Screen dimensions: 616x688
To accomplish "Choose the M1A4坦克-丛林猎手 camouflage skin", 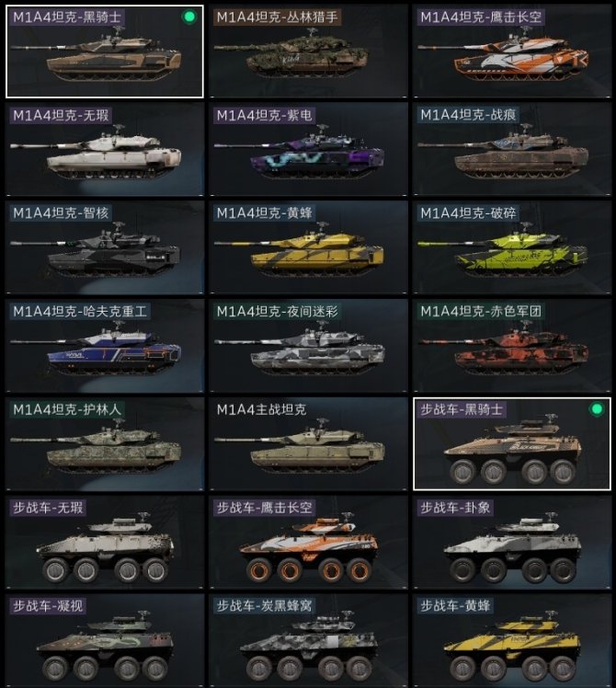I will coord(308,52).
